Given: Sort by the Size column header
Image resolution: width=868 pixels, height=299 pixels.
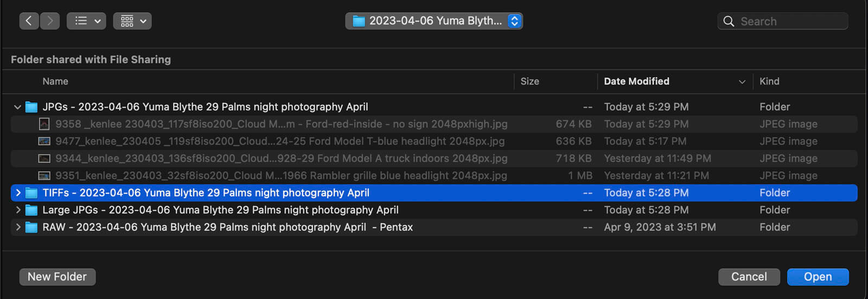Looking at the screenshot, I should point(529,81).
